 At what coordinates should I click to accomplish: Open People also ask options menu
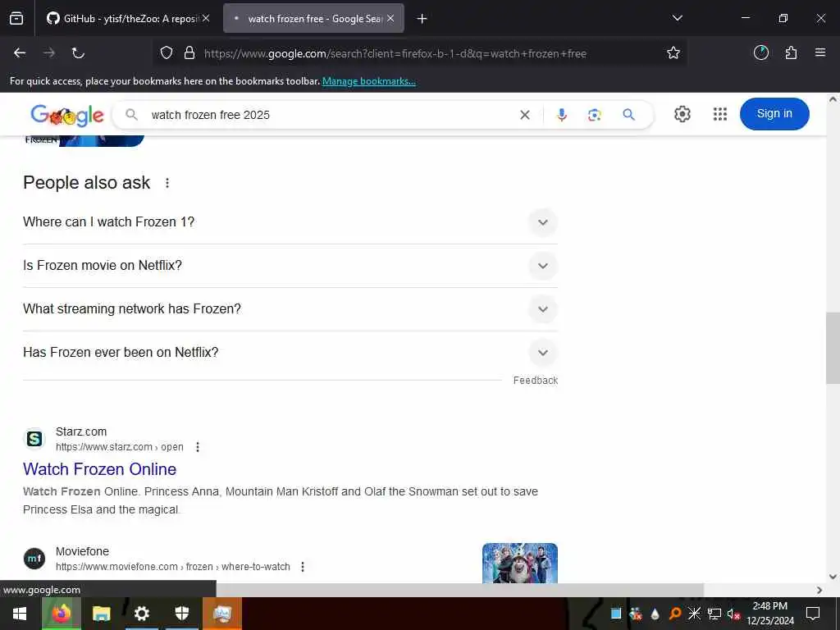click(167, 183)
